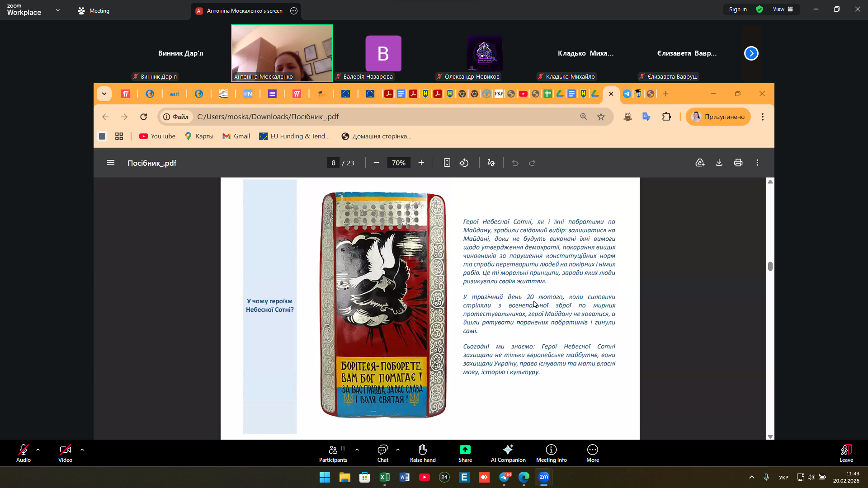Click the Raise hand icon
The height and width of the screenshot is (488, 868).
pos(423,450)
